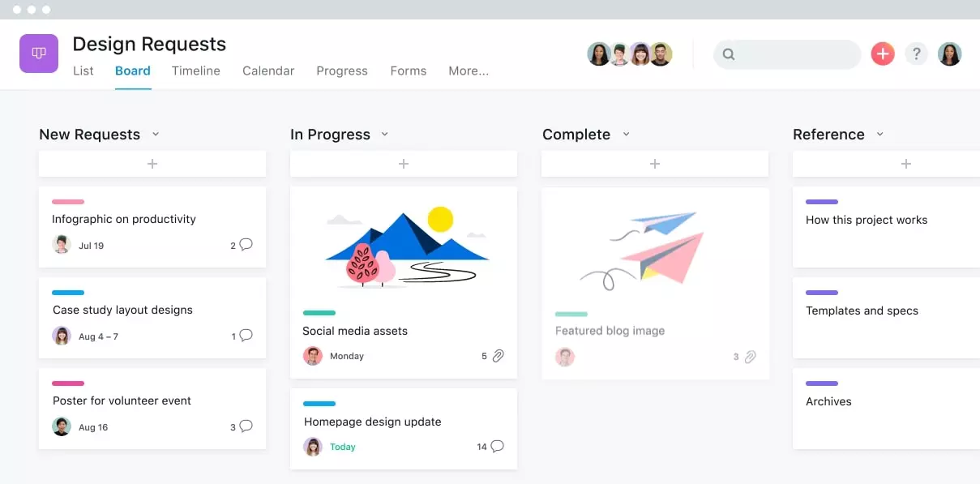Click the blue tag on Case study layout designs

pos(68,293)
